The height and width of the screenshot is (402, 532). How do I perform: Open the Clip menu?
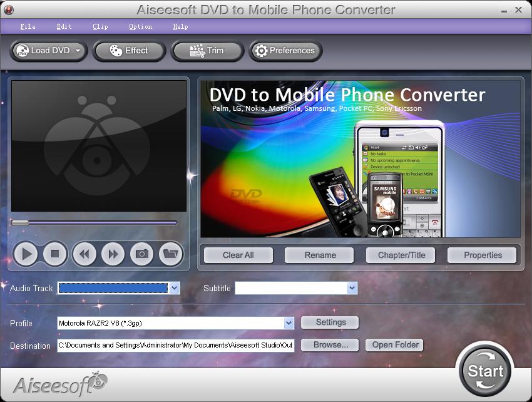click(100, 27)
